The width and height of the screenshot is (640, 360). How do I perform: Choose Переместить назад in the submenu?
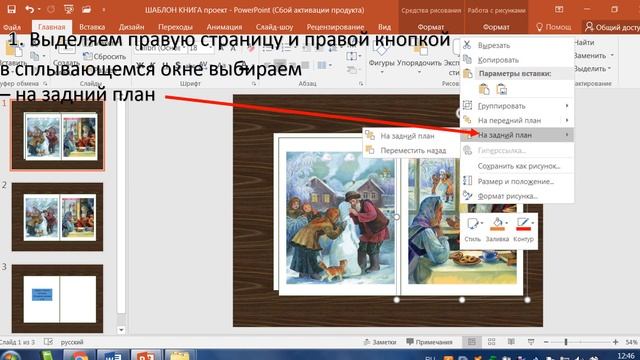(x=411, y=151)
